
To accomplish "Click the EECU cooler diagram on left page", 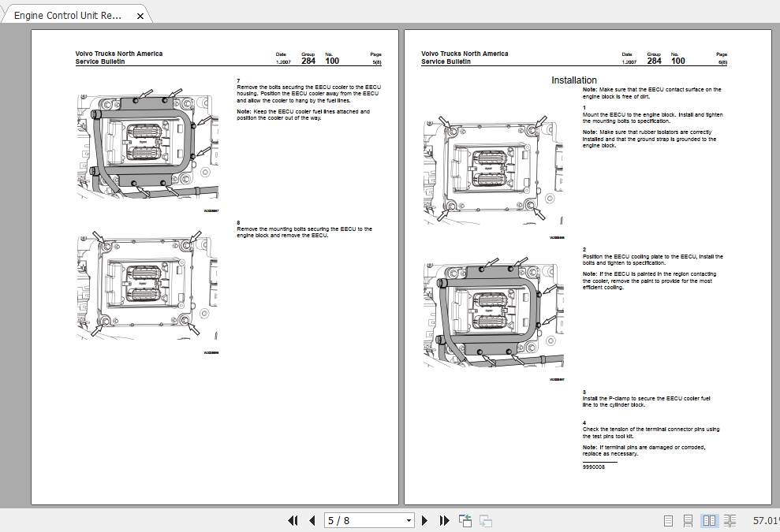I will pyautogui.click(x=146, y=146).
